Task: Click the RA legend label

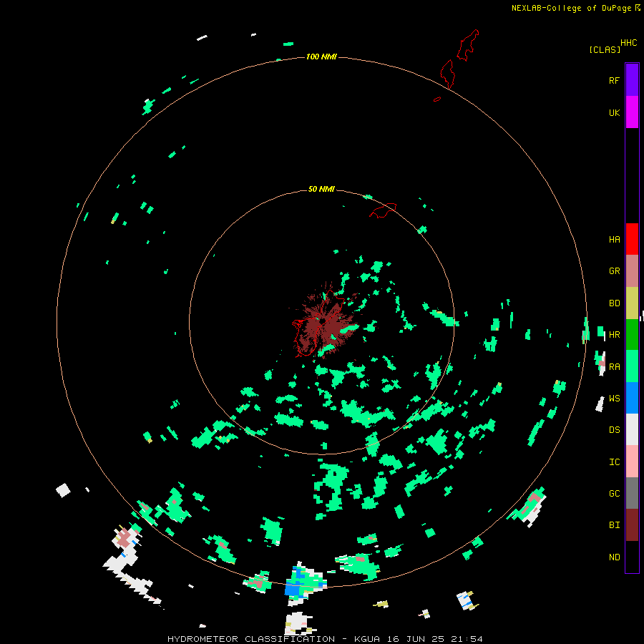Action: (614, 366)
